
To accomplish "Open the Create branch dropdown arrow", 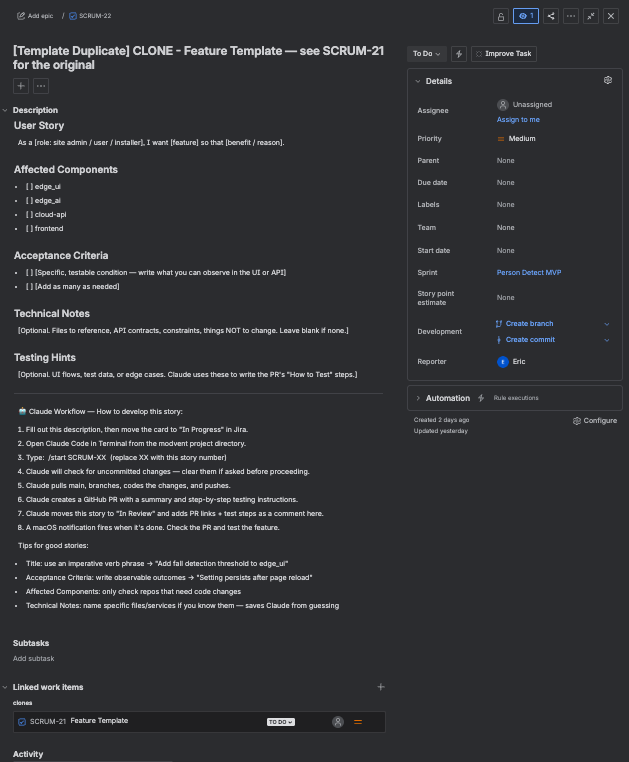I will (x=606, y=324).
